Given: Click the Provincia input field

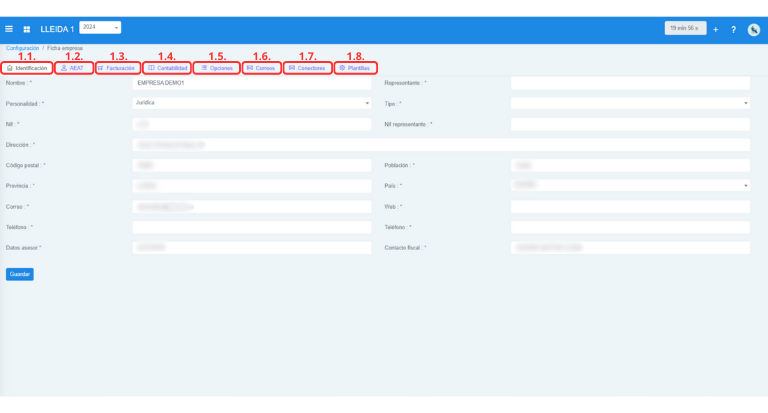Looking at the screenshot, I should pos(252,186).
